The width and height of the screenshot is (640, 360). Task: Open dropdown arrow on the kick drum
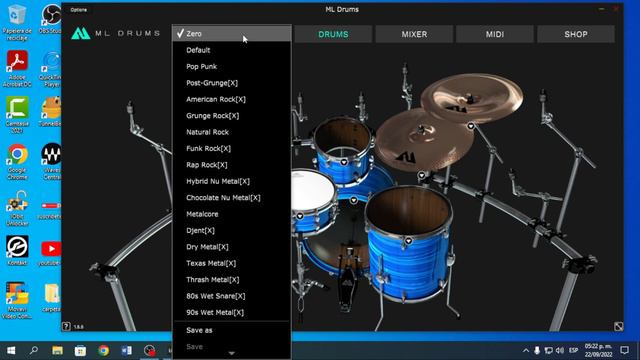[353, 200]
